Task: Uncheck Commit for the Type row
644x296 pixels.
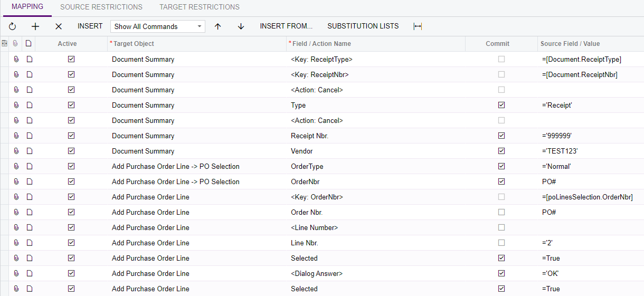Action: point(501,105)
